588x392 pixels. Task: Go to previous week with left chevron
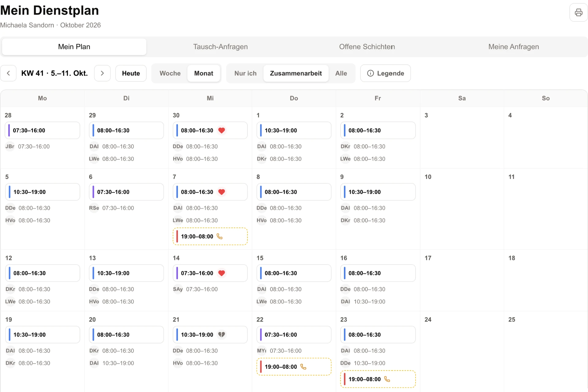pos(8,73)
